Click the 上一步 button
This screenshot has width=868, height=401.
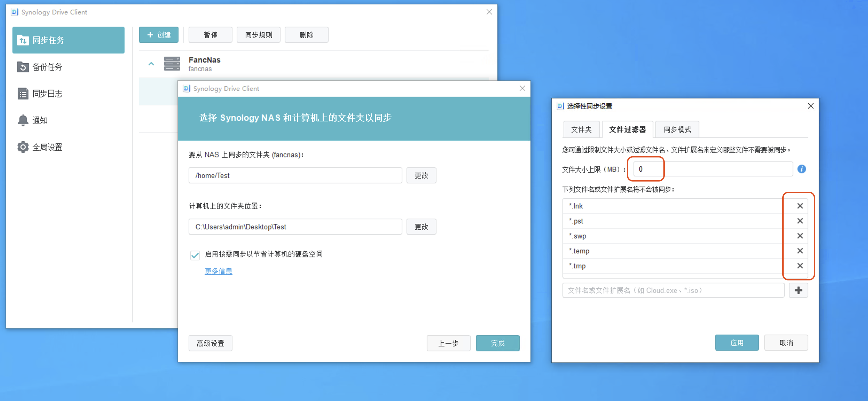point(448,343)
